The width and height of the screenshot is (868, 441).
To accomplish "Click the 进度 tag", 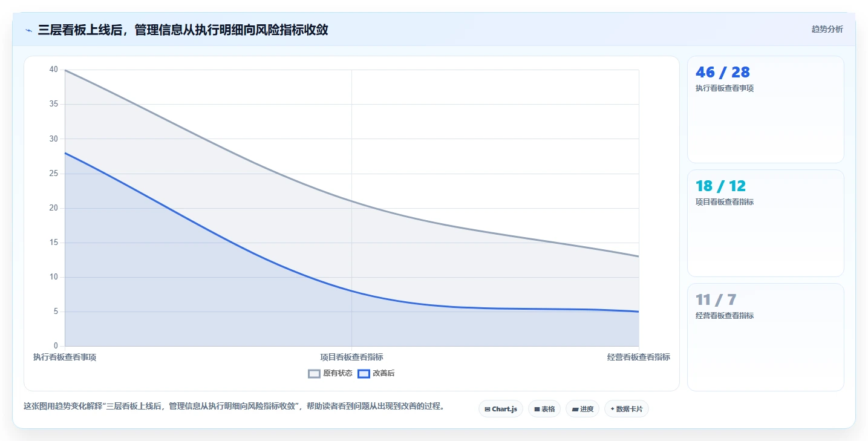I will click(582, 409).
